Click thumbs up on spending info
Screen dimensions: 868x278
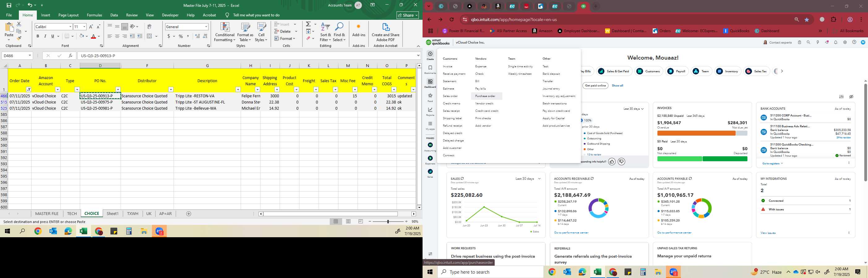612,162
